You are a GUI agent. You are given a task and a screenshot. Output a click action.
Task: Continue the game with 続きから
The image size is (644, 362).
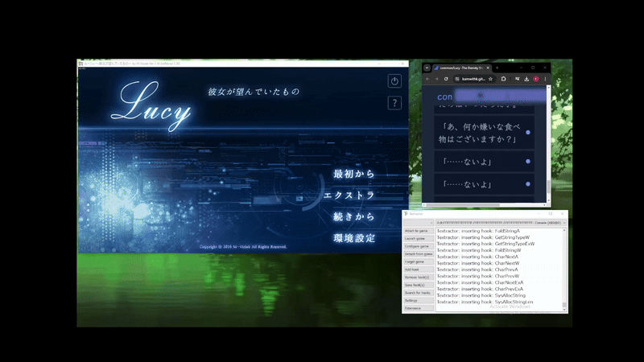(x=354, y=216)
